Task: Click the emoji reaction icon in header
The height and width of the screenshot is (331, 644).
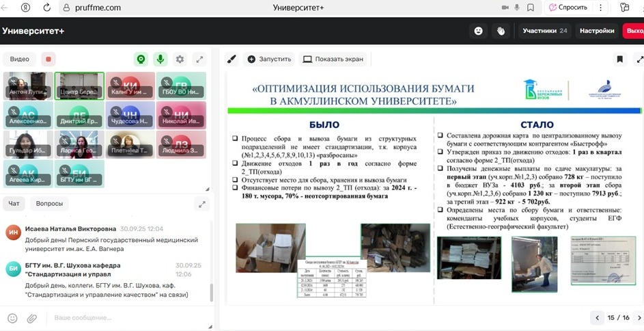Action: click(x=479, y=31)
